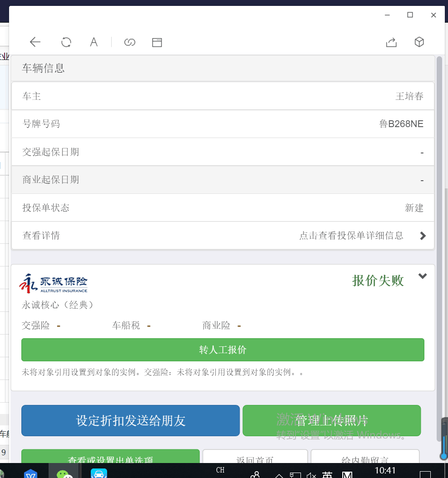Share the page with the share icon
Image resolution: width=448 pixels, height=478 pixels.
point(391,42)
